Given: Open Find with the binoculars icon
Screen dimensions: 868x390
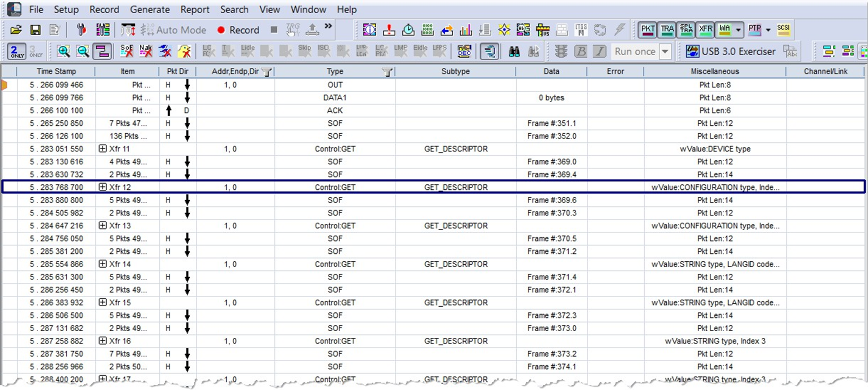Looking at the screenshot, I should 514,51.
